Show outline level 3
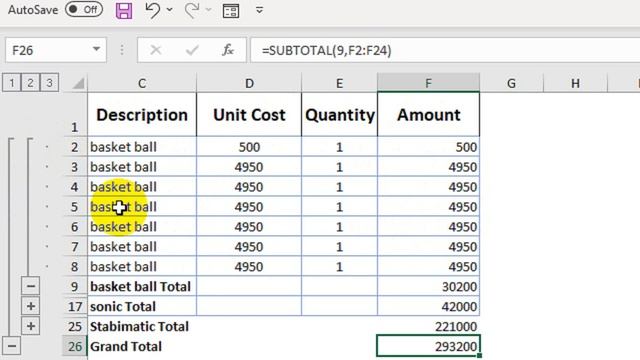The width and height of the screenshot is (640, 360). pyautogui.click(x=49, y=83)
